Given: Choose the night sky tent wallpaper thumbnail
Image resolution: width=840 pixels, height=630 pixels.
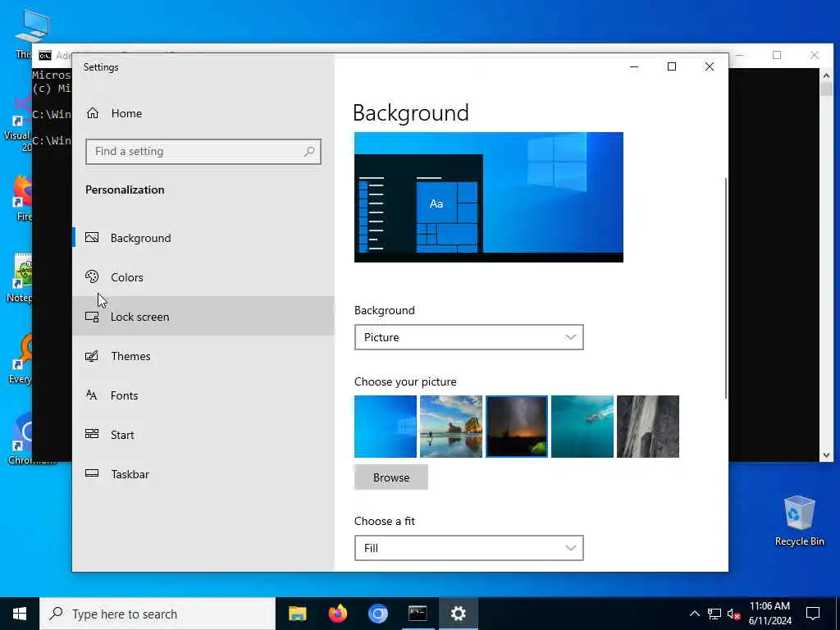Looking at the screenshot, I should click(x=517, y=427).
